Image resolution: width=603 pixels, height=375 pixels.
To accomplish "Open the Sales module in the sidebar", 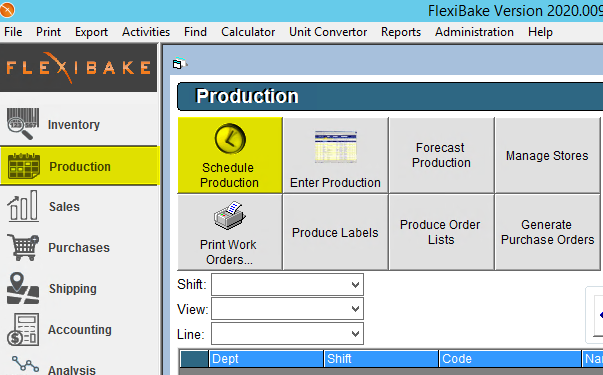I will pyautogui.click(x=79, y=207).
